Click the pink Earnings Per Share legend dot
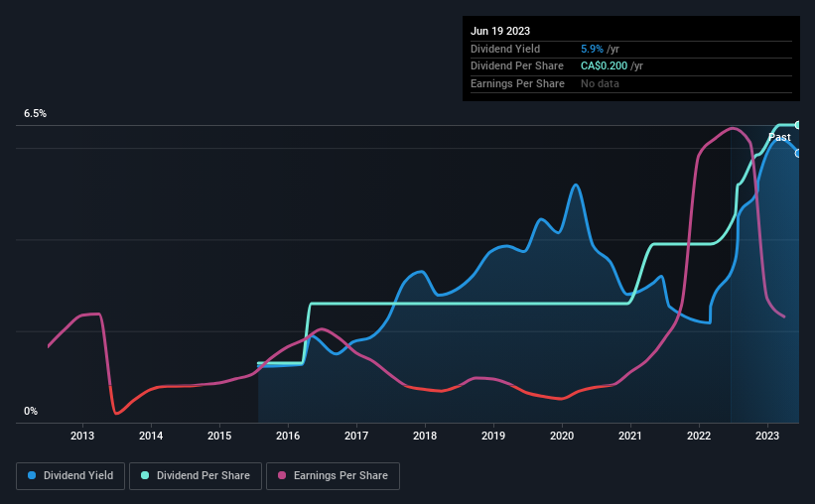The width and height of the screenshot is (815, 504). (x=282, y=475)
